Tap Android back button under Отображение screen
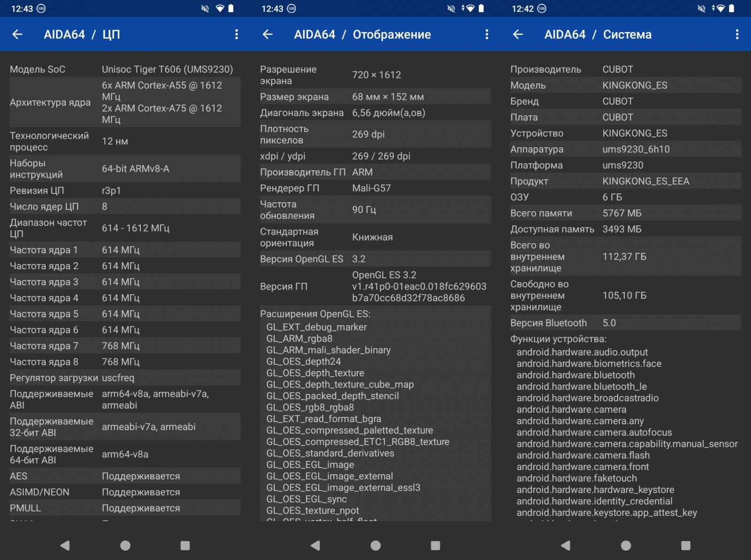The image size is (751, 560). tap(315, 545)
